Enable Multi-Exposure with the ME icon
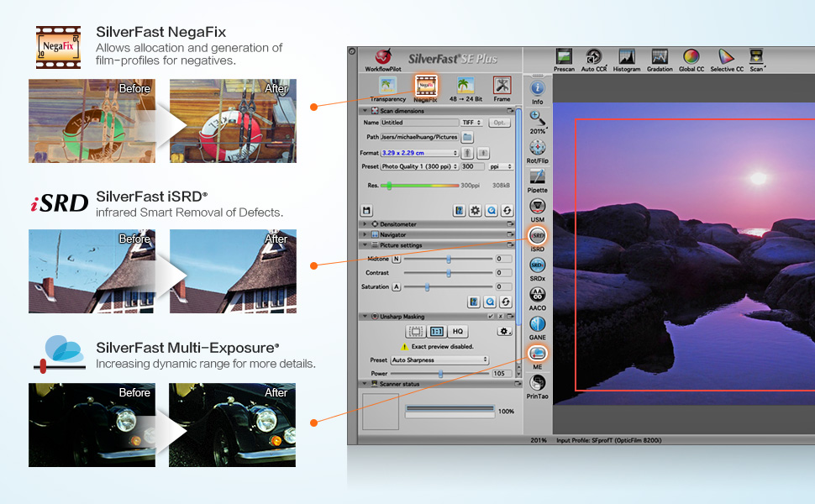 [537, 354]
